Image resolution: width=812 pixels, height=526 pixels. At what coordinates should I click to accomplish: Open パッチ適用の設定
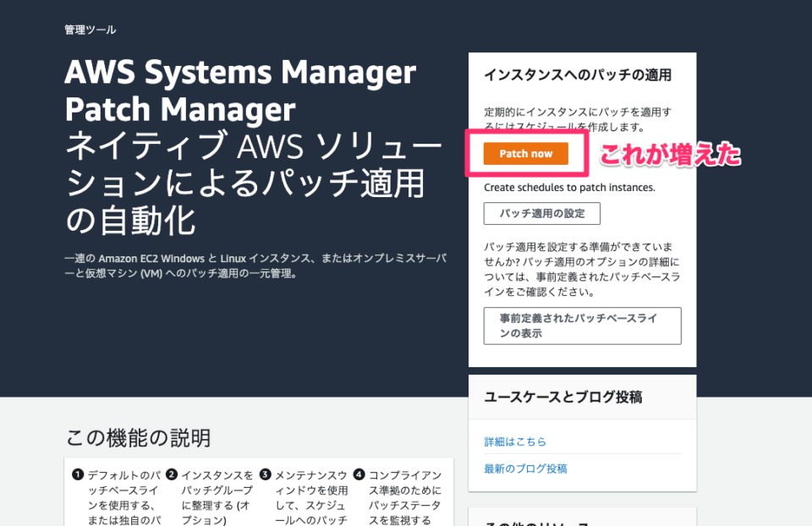[x=541, y=213]
